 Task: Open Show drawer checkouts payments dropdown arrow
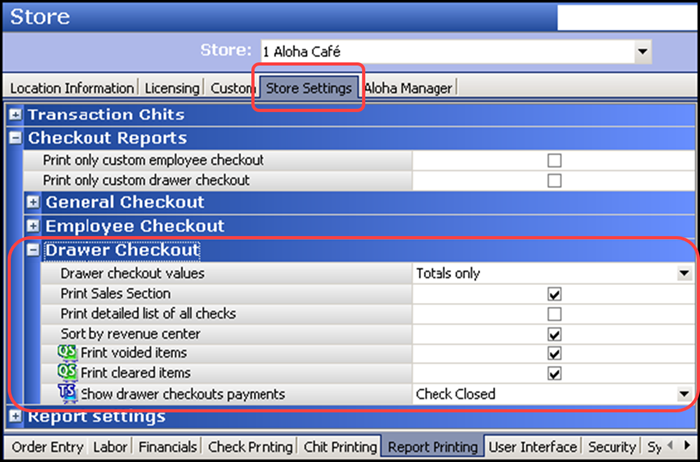coord(684,394)
